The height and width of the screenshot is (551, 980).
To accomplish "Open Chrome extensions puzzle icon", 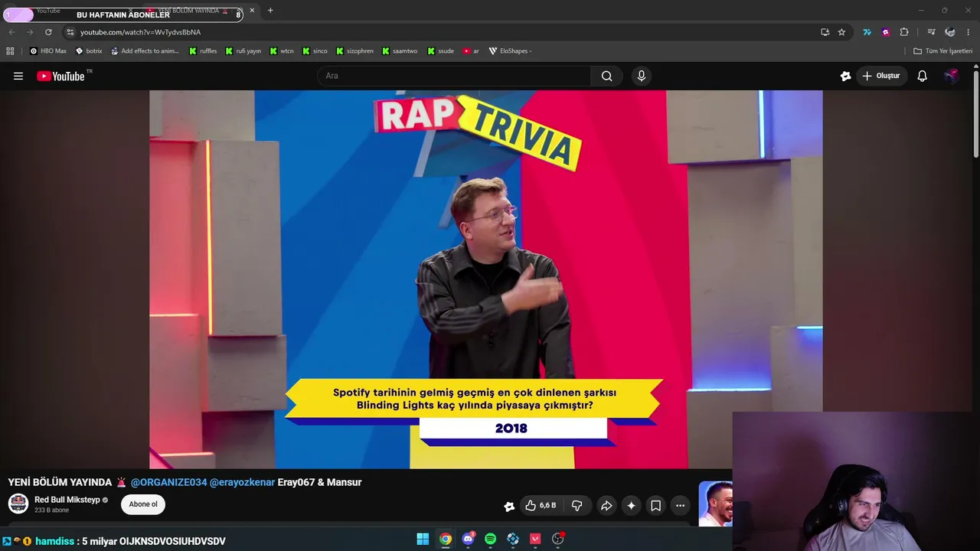I will (904, 32).
